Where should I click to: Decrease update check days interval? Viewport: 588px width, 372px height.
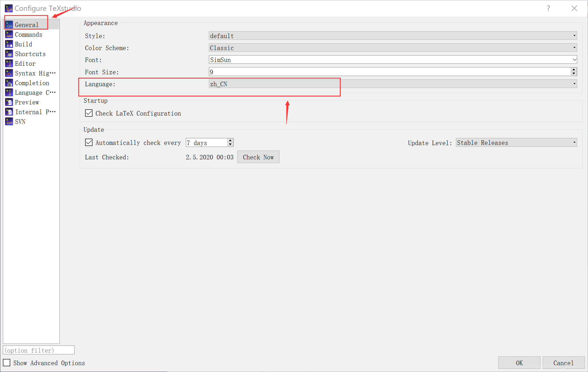230,144
